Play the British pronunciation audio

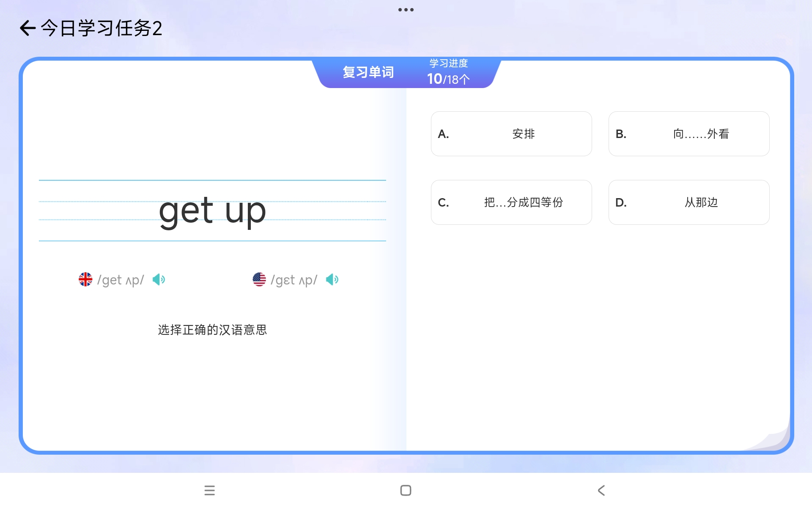click(x=159, y=279)
